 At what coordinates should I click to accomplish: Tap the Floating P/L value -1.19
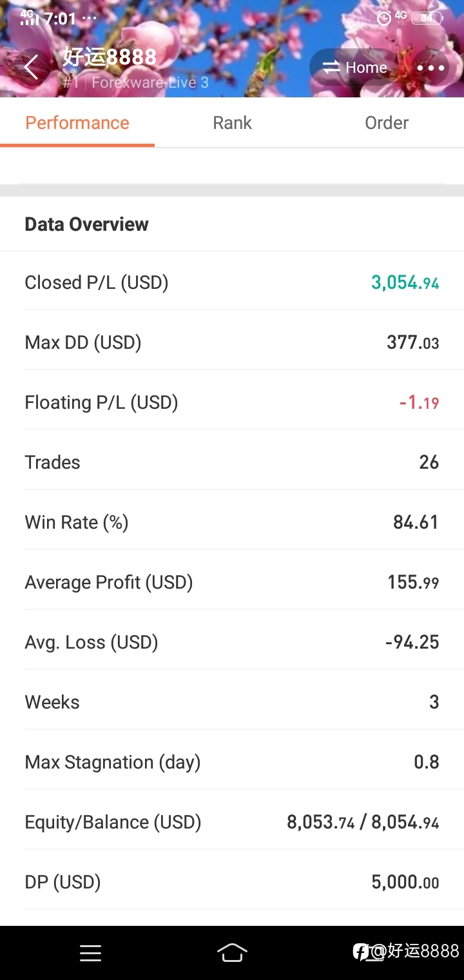click(419, 403)
